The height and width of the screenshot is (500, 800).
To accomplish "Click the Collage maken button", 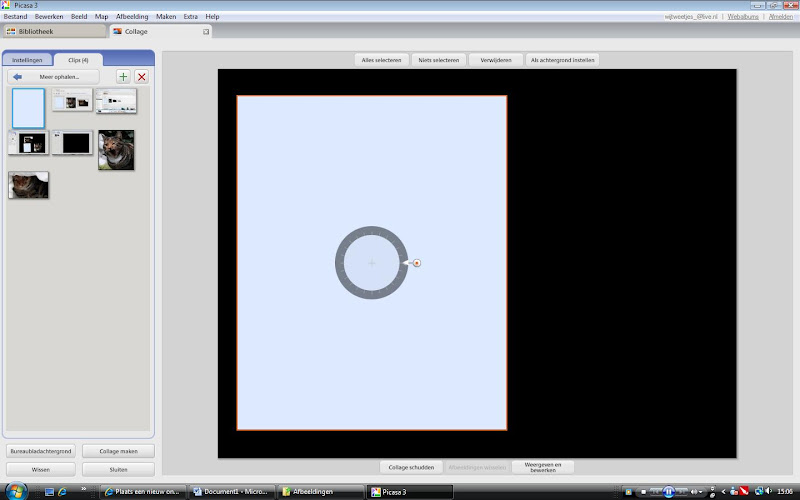I will click(118, 451).
